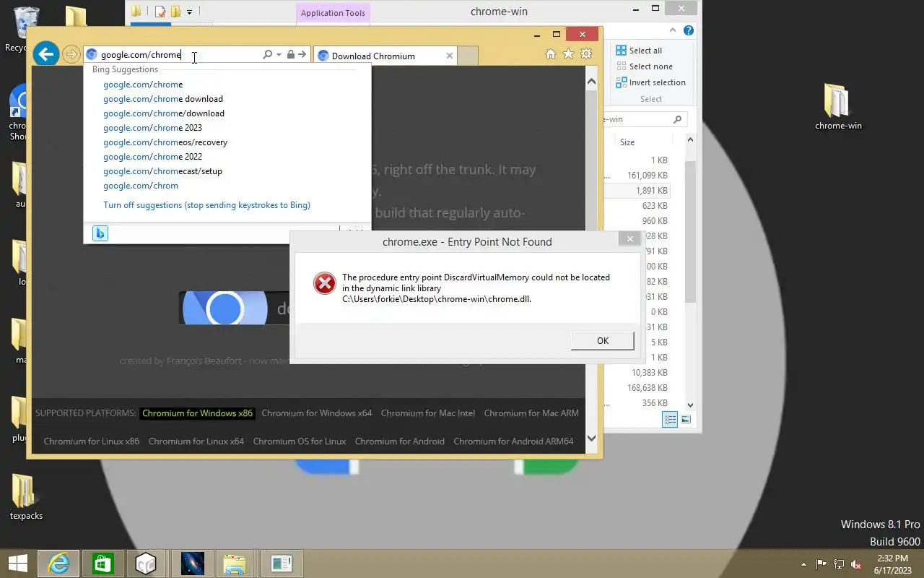
Task: Select Chromium for Android ARM64 platform
Action: click(513, 441)
